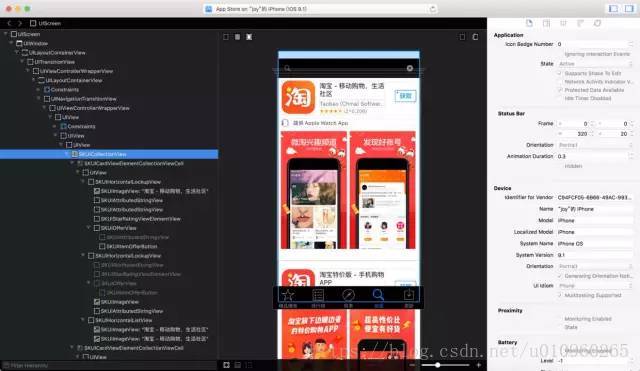Image resolution: width=640 pixels, height=371 pixels.
Task: Collapse the SKUIHorizontalListView node
Action: pos(83,320)
